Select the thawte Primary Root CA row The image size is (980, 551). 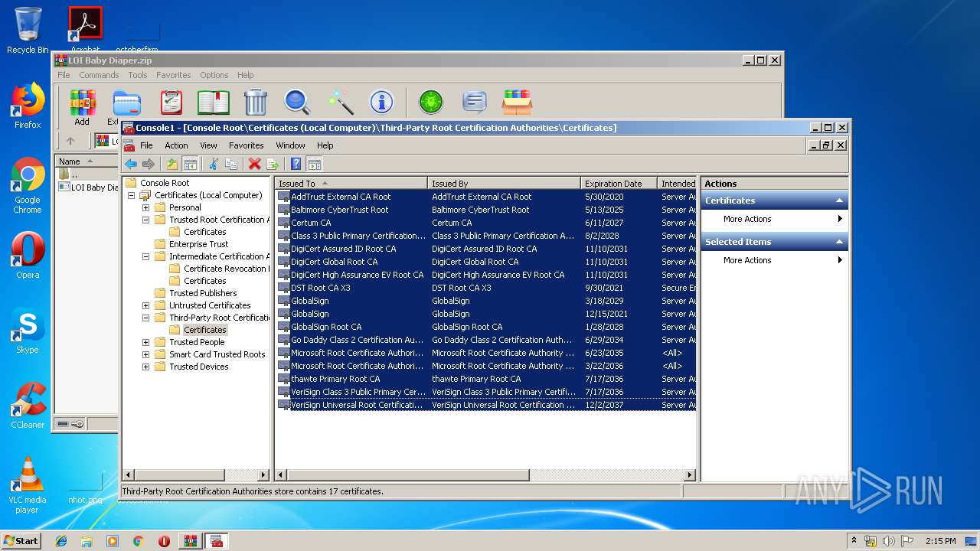pyautogui.click(x=486, y=379)
